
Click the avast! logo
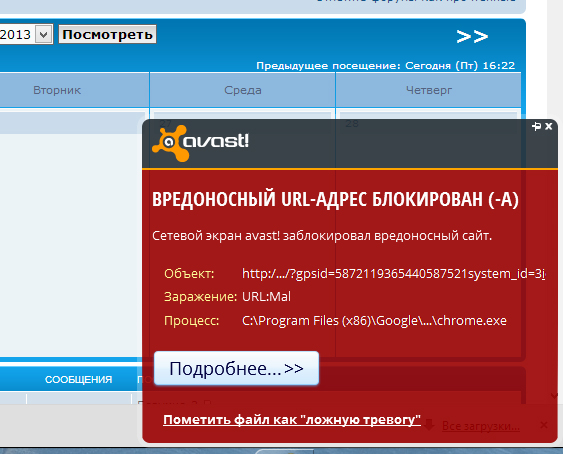click(x=200, y=143)
